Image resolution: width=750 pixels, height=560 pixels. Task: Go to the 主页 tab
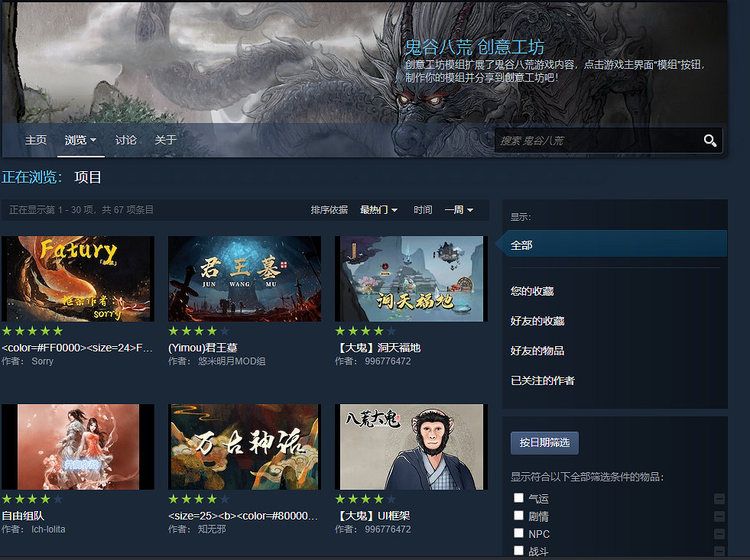36,141
